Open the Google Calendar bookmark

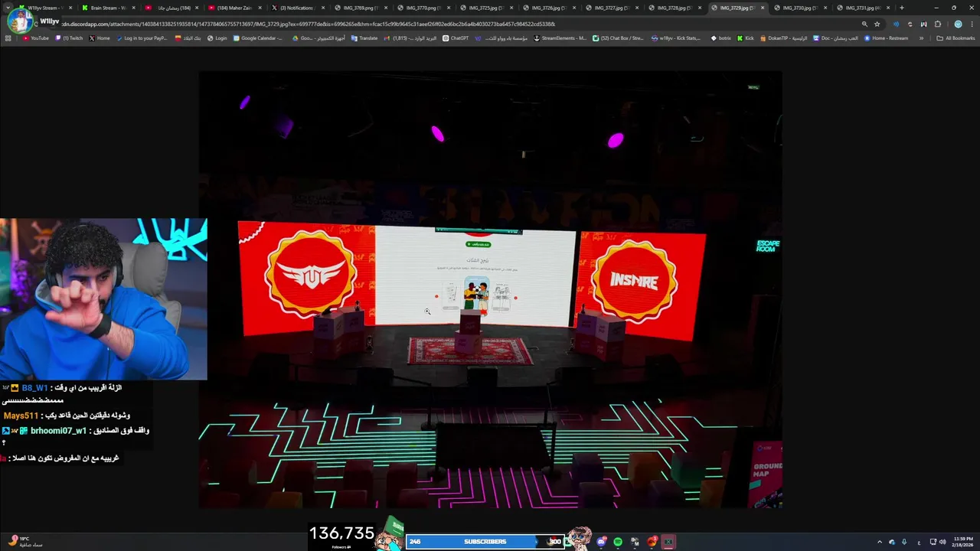click(258, 38)
